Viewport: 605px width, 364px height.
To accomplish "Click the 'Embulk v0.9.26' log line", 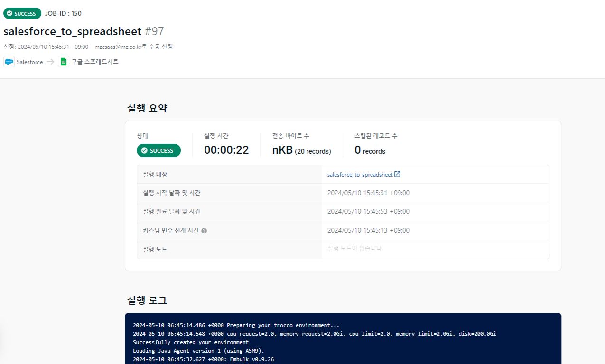I will (203, 359).
